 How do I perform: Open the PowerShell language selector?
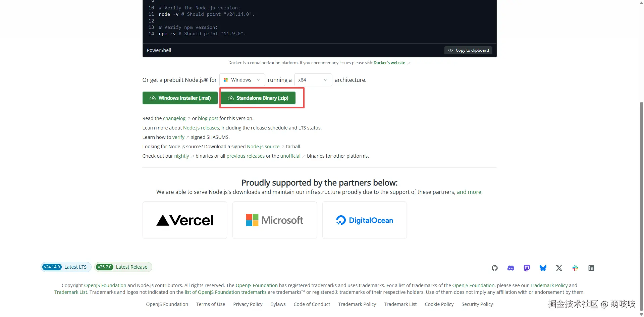coord(159,50)
